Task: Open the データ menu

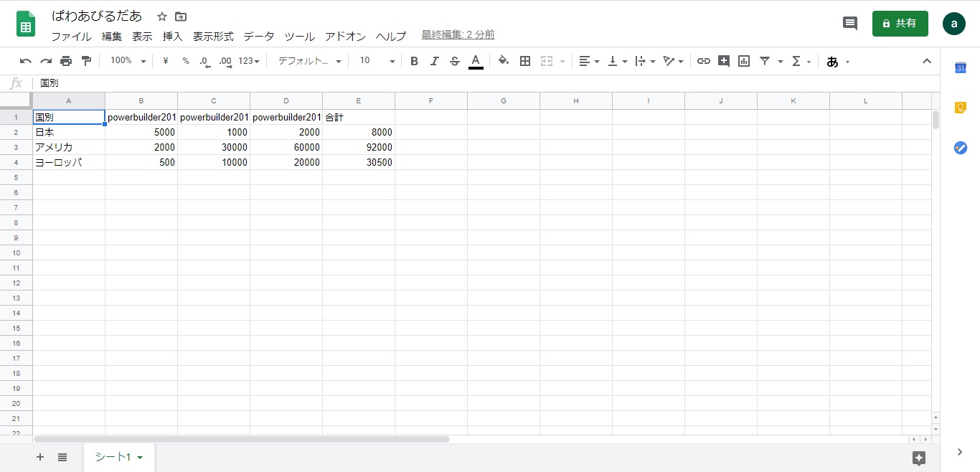Action: pyautogui.click(x=258, y=36)
